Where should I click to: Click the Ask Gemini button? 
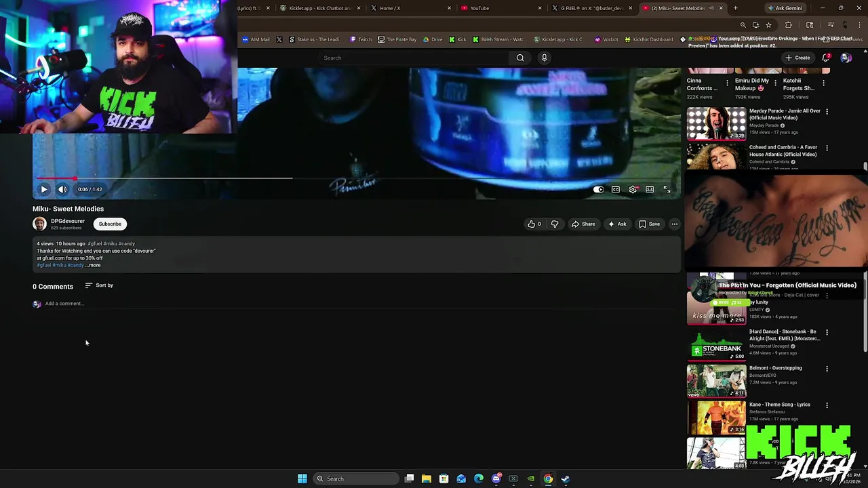[x=785, y=8]
